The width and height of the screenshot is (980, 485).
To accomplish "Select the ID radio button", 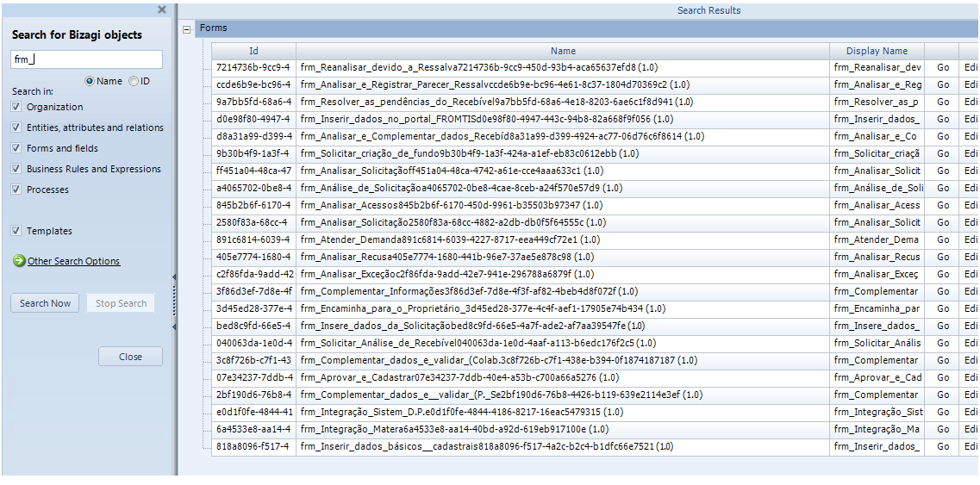I will [x=133, y=81].
